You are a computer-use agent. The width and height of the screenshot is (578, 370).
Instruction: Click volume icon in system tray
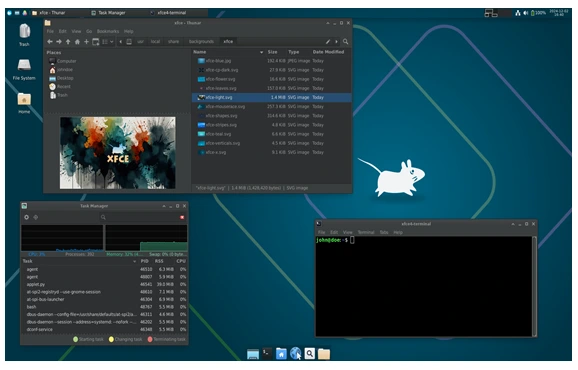point(525,13)
